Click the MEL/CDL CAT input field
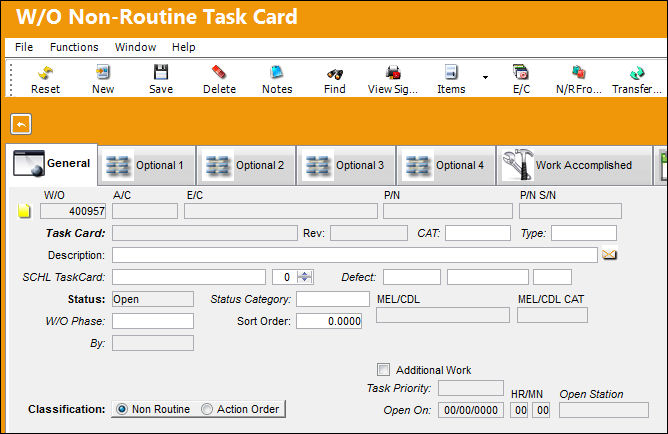This screenshot has width=668, height=434. pos(552,315)
